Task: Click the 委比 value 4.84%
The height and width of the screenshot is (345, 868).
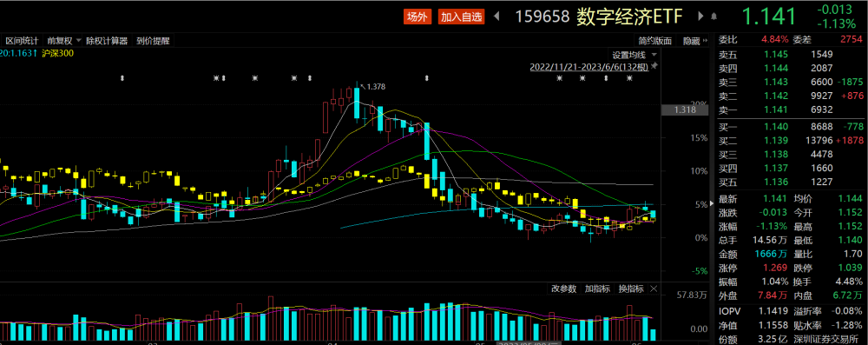Action: (774, 39)
